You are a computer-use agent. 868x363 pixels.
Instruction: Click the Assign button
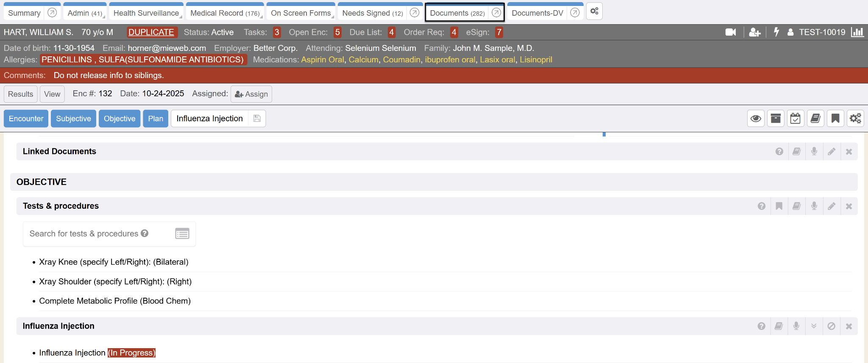[251, 94]
